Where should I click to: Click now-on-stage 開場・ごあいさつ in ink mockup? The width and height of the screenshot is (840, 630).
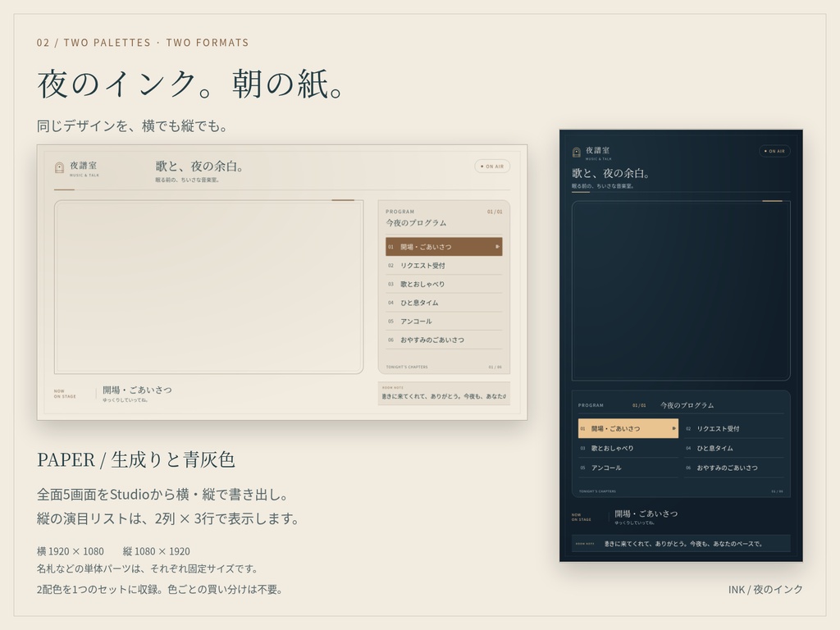pos(646,514)
